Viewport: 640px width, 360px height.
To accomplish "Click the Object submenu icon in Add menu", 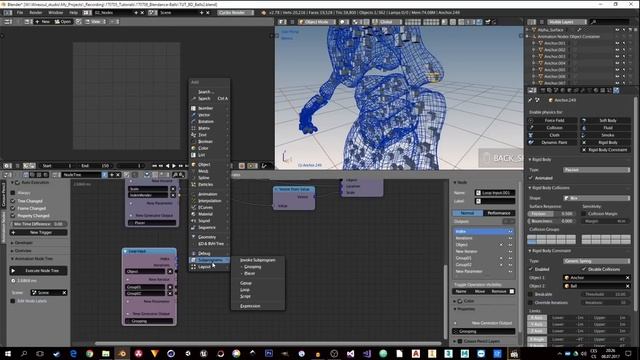I will [x=193, y=164].
